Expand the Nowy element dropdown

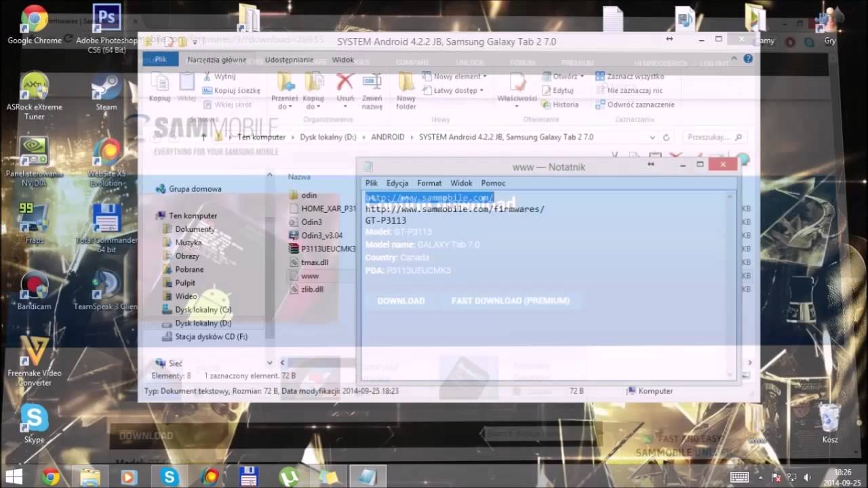[454, 77]
